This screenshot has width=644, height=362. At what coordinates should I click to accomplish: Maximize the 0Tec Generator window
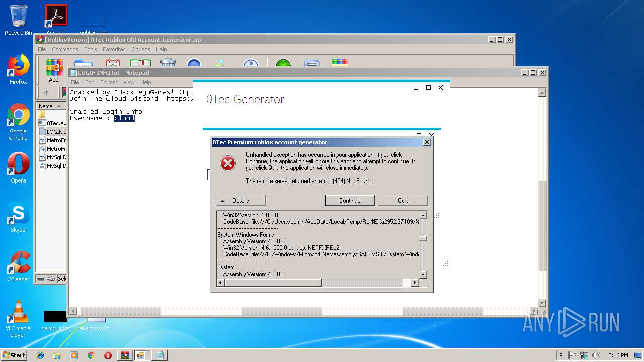[428, 88]
